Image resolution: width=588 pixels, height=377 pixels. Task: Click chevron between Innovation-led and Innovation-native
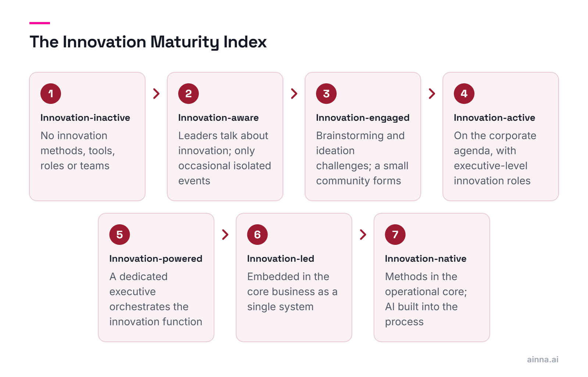[363, 235]
